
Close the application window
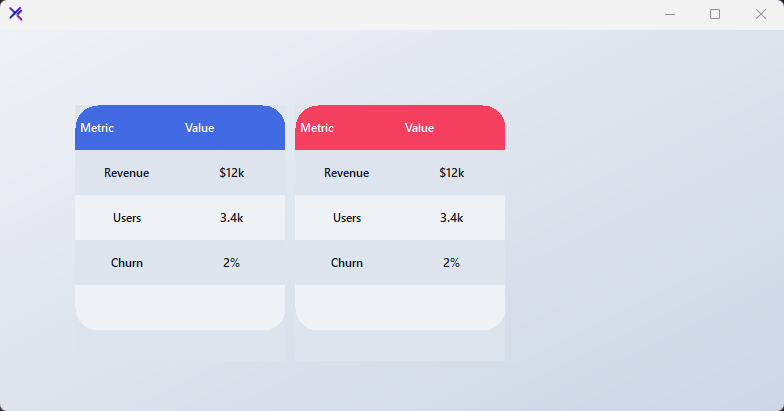[760, 14]
